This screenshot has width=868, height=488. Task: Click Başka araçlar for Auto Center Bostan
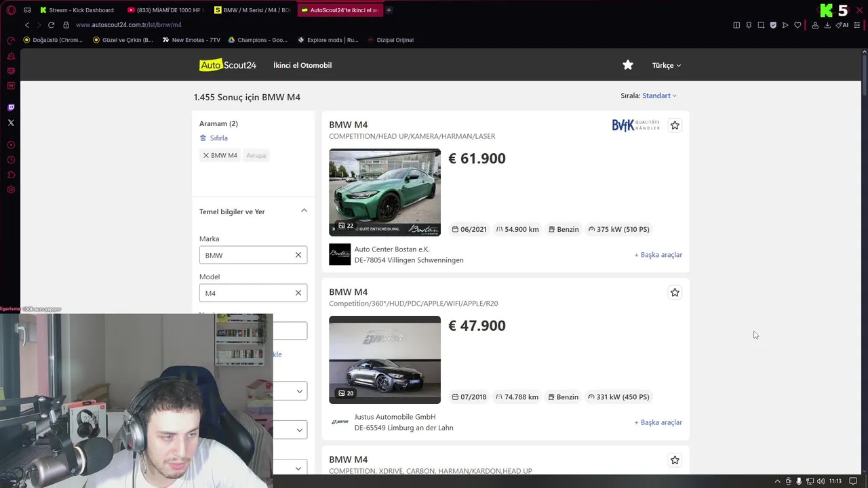pos(658,255)
